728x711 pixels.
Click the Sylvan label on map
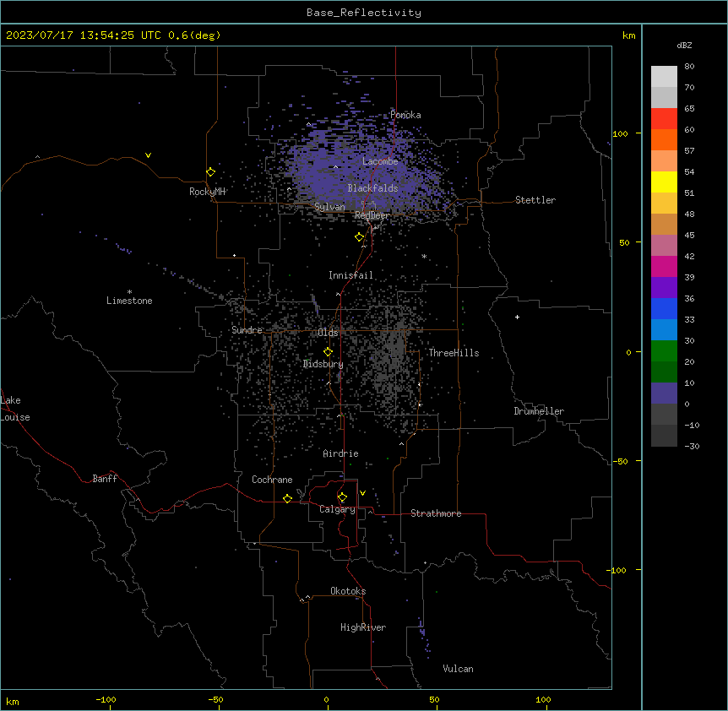pyautogui.click(x=329, y=207)
